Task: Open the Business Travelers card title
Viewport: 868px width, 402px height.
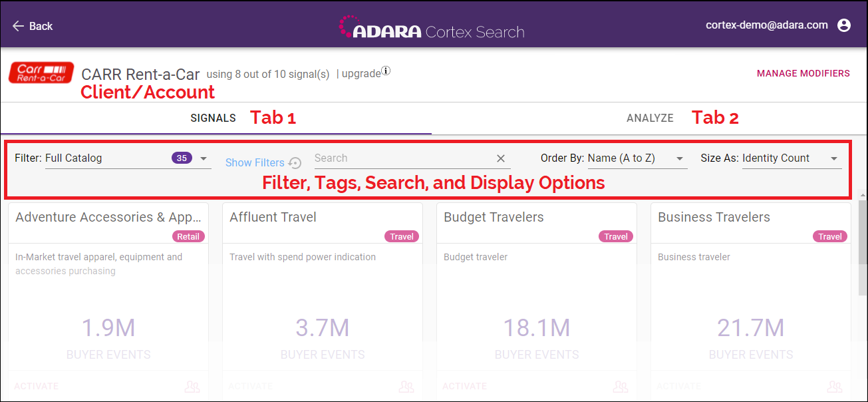Action: 714,217
